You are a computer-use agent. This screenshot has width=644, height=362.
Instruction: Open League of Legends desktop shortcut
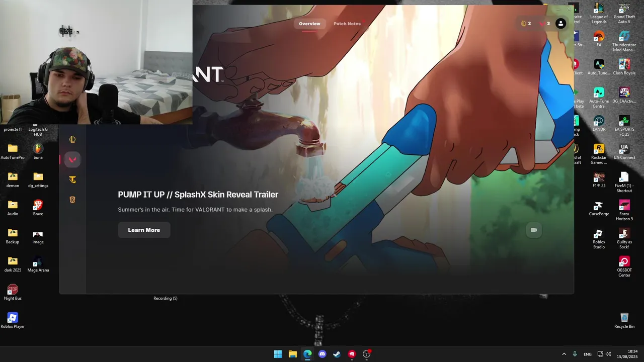(599, 14)
